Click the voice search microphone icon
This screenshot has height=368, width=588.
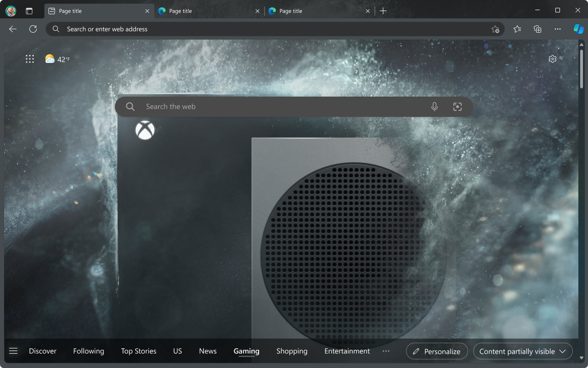pos(435,107)
